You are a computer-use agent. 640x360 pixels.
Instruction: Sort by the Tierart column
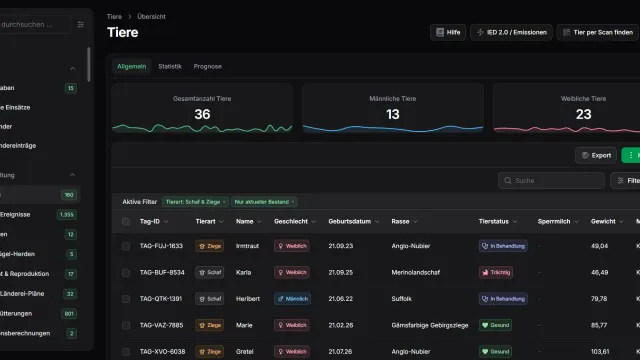209,222
